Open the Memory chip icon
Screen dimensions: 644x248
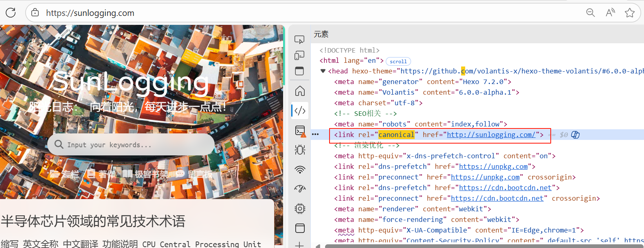[300, 208]
